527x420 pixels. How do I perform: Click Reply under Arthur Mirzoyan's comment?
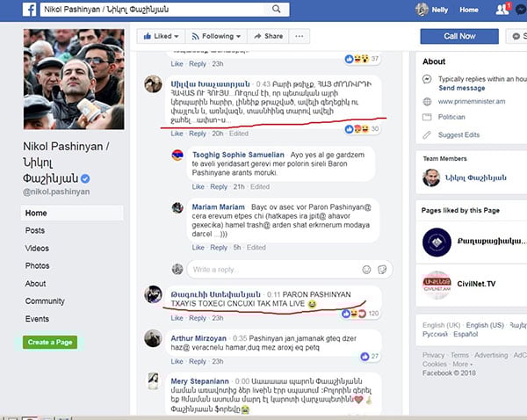[198, 361]
